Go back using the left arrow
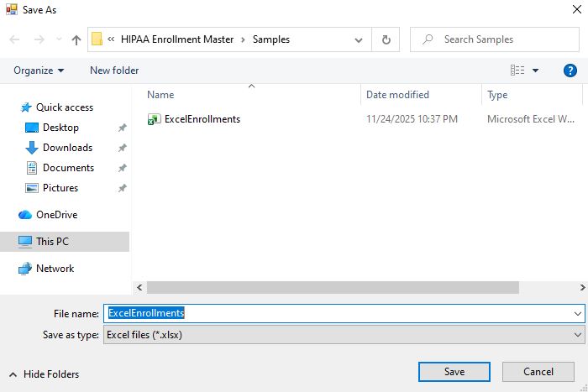This screenshot has width=588, height=392. point(14,39)
